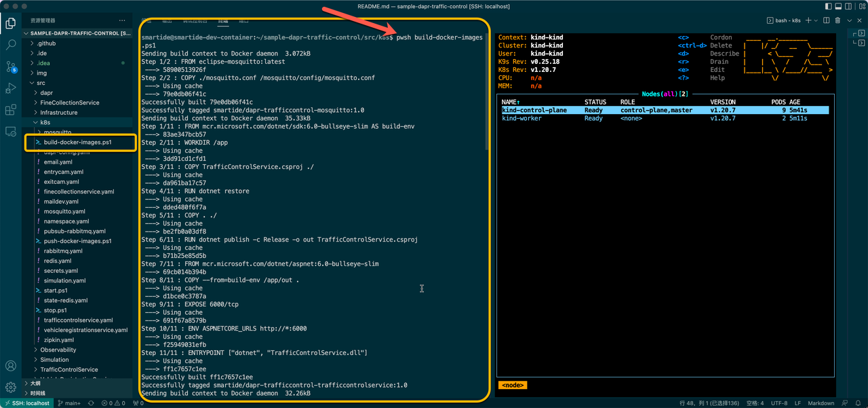Viewport: 868px width, 408px height.
Task: Open the Run and Debug view
Action: click(11, 88)
